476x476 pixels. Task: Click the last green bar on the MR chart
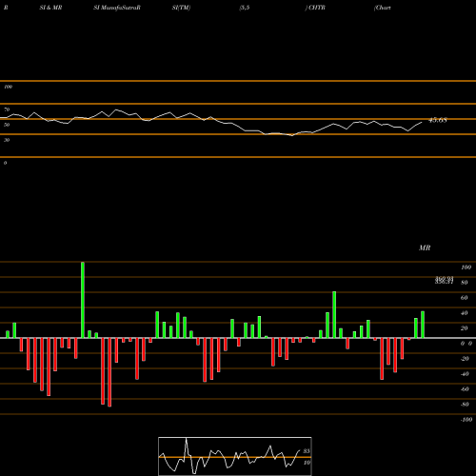423,325
